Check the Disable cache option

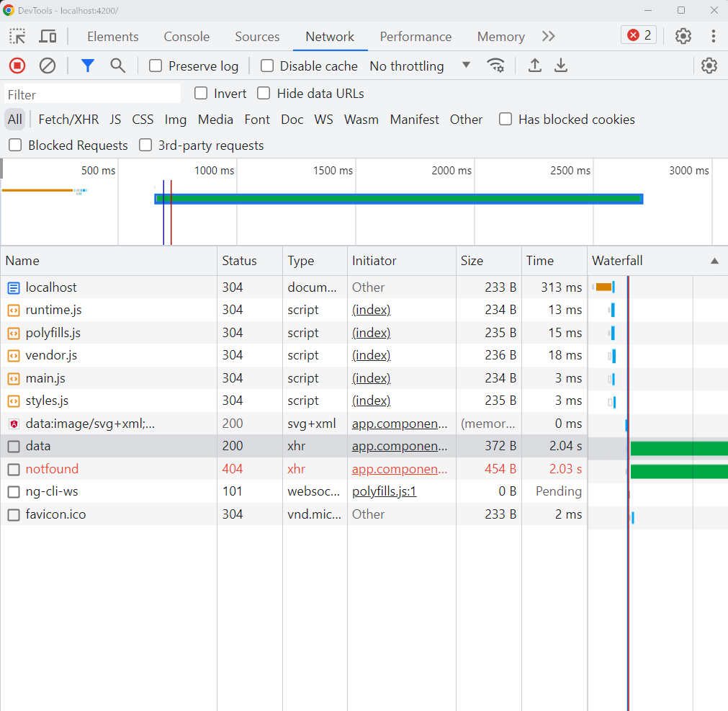267,66
